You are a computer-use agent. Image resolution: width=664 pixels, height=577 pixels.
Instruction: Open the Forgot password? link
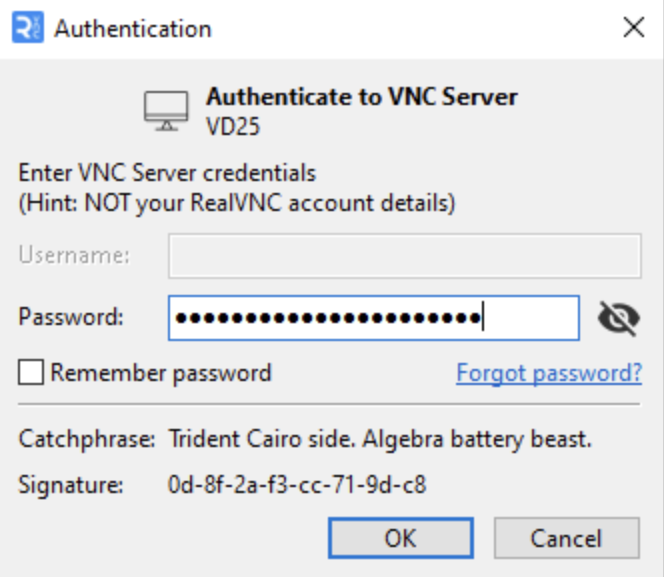[549, 373]
